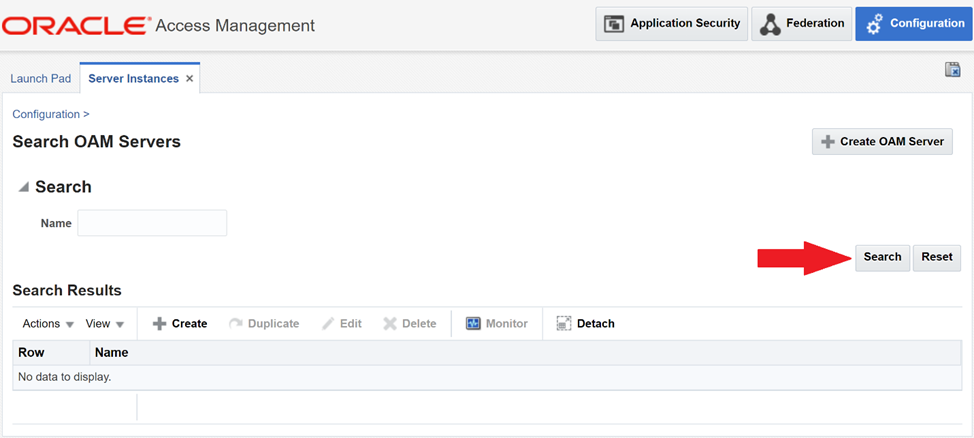The width and height of the screenshot is (974, 438).
Task: Click the Reset button
Action: (936, 257)
